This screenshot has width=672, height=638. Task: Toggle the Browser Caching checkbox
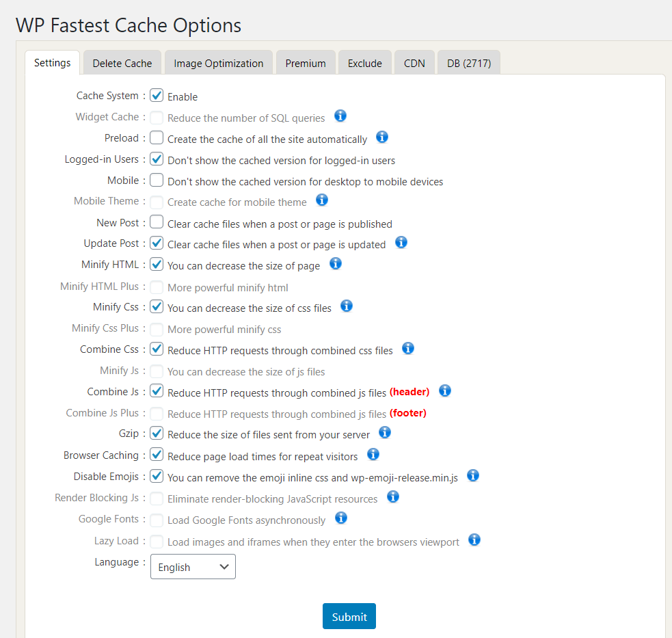click(x=157, y=455)
